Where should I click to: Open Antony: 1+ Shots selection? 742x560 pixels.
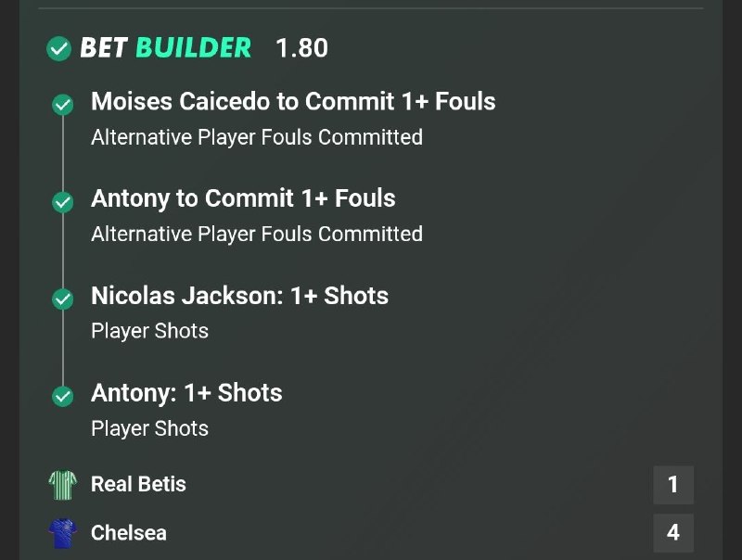(x=186, y=393)
